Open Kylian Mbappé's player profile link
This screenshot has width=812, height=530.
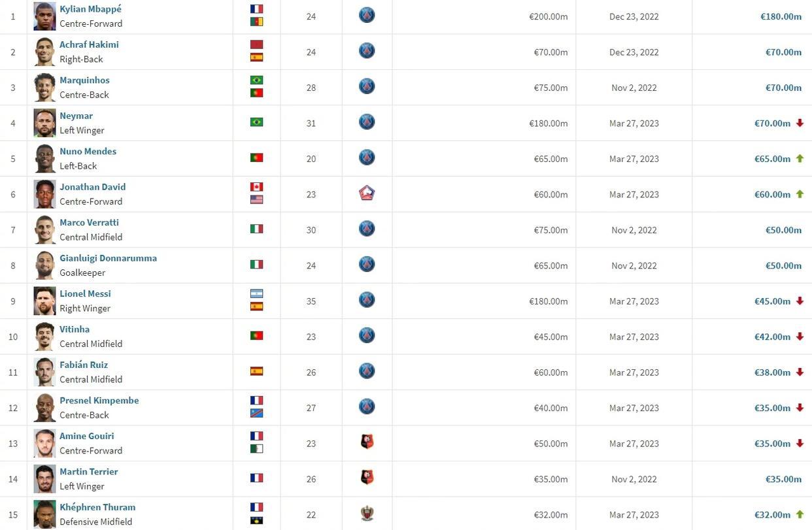coord(90,9)
